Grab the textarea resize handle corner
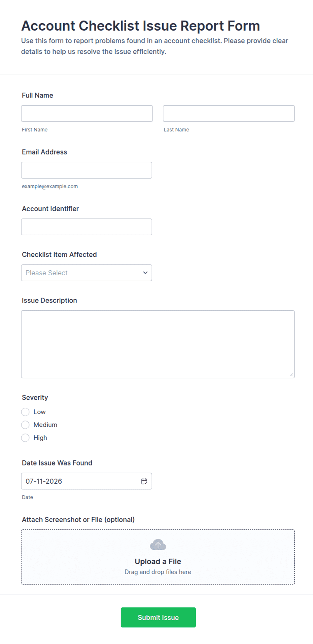313x644 pixels. coord(291,374)
